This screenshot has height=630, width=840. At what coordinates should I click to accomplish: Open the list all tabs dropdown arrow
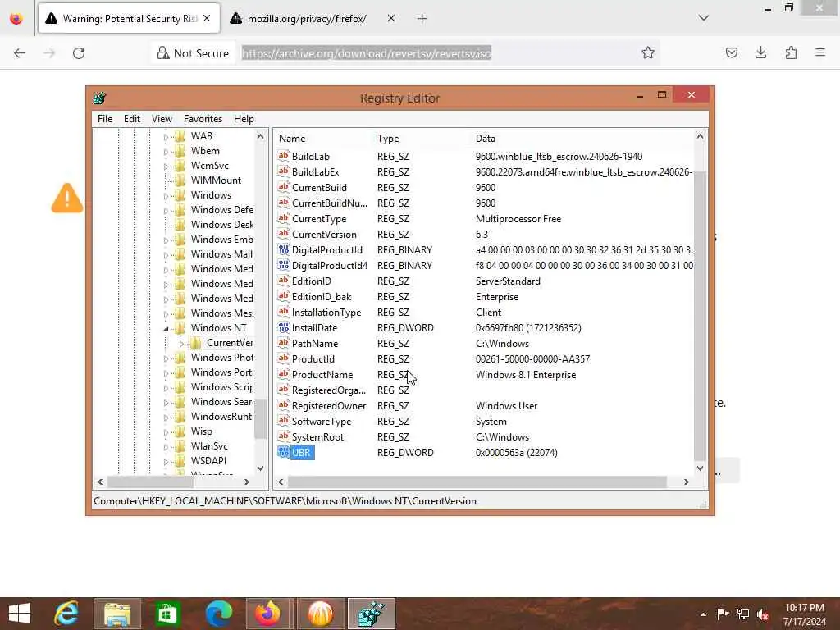703,18
